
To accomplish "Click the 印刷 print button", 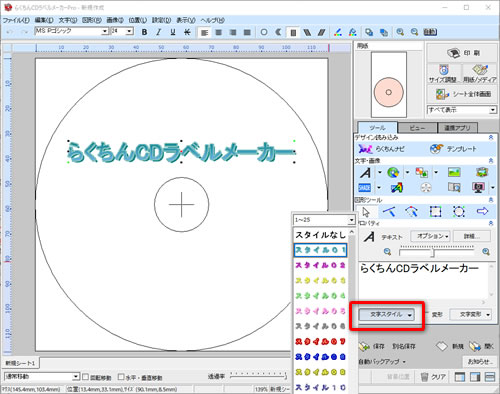I will coord(462,53).
